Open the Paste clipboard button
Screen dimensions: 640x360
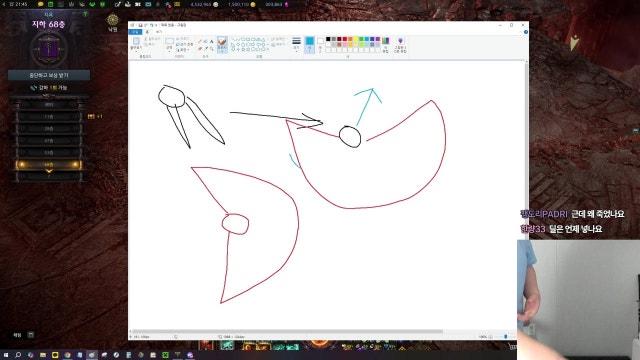[136, 44]
